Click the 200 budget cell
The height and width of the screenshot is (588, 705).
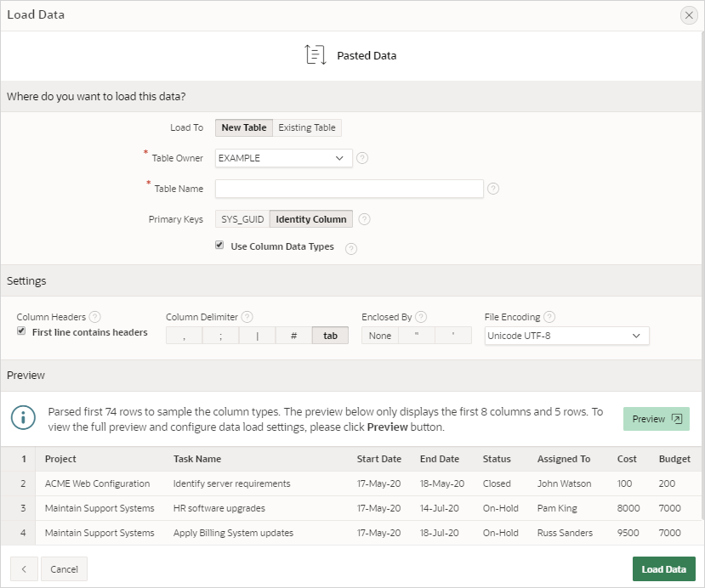point(667,483)
